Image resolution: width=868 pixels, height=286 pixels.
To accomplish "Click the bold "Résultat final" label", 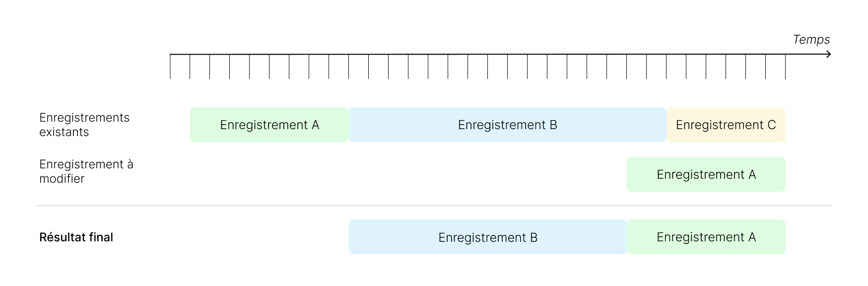I will [76, 237].
